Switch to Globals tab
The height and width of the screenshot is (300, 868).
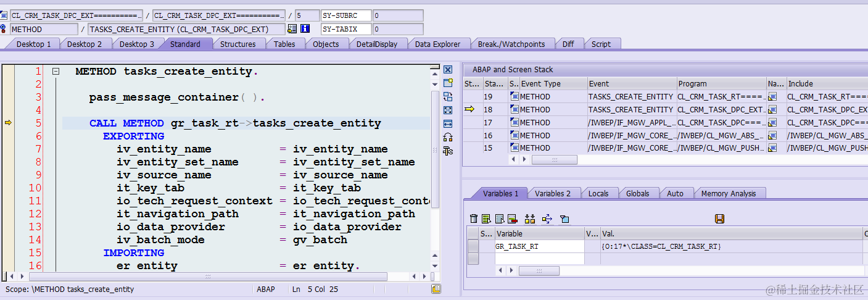point(637,193)
